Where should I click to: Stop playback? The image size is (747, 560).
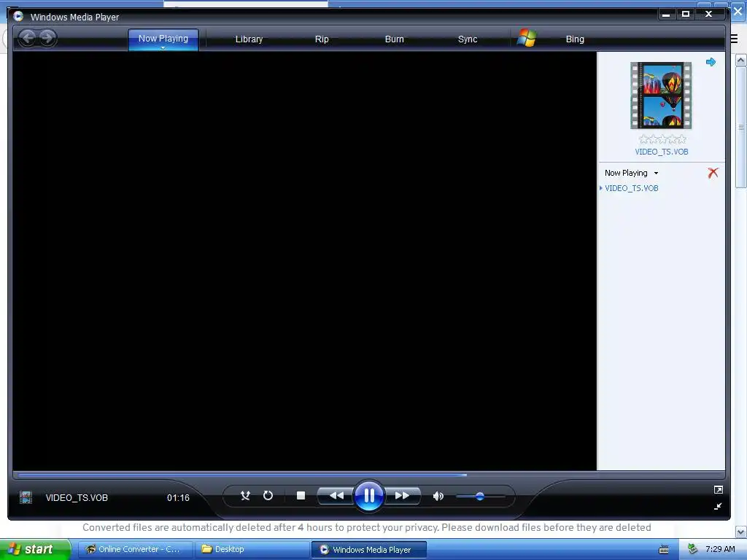pos(301,496)
